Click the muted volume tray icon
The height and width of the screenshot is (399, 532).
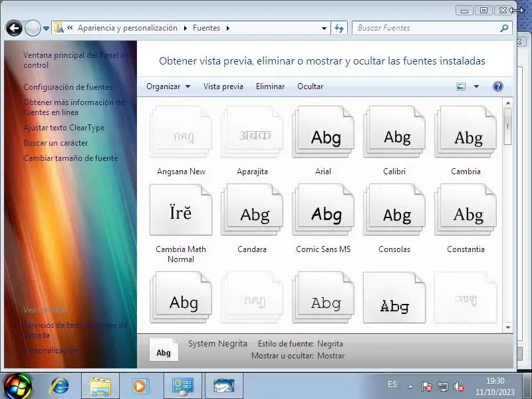tap(459, 386)
